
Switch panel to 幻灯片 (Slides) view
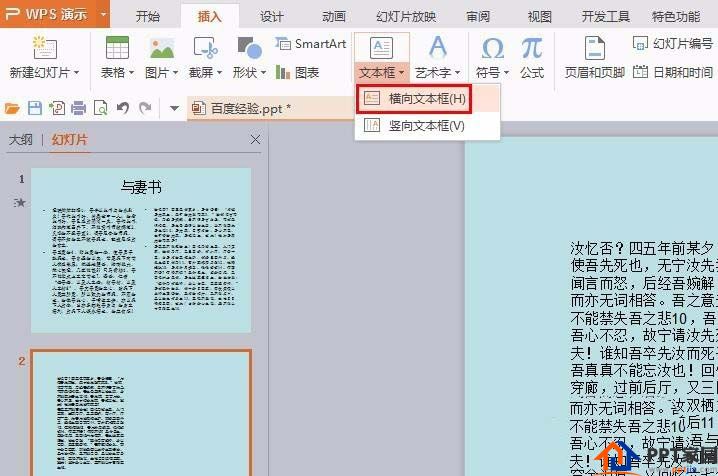[69, 139]
